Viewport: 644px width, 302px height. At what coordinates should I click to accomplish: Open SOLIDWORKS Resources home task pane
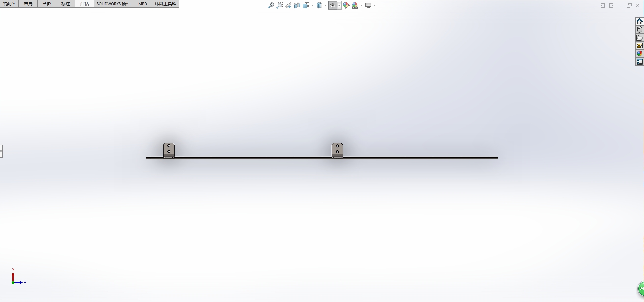640,21
